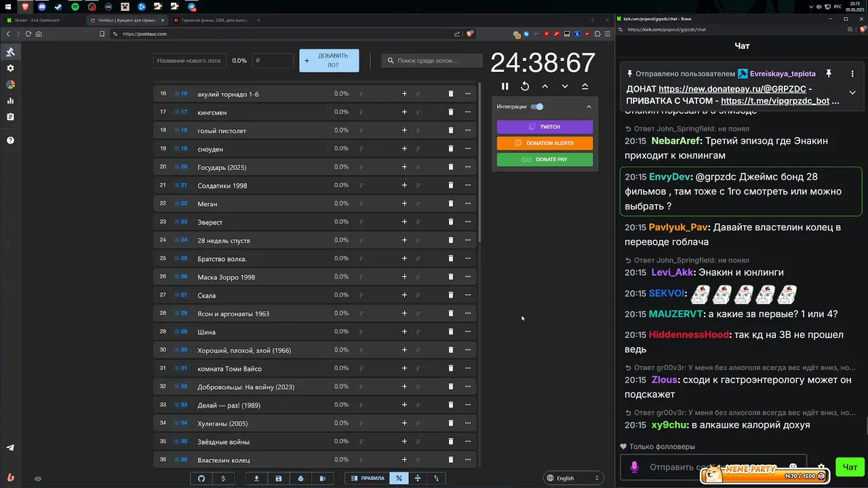Open the GitHub icon in bottom toolbar

point(201,479)
